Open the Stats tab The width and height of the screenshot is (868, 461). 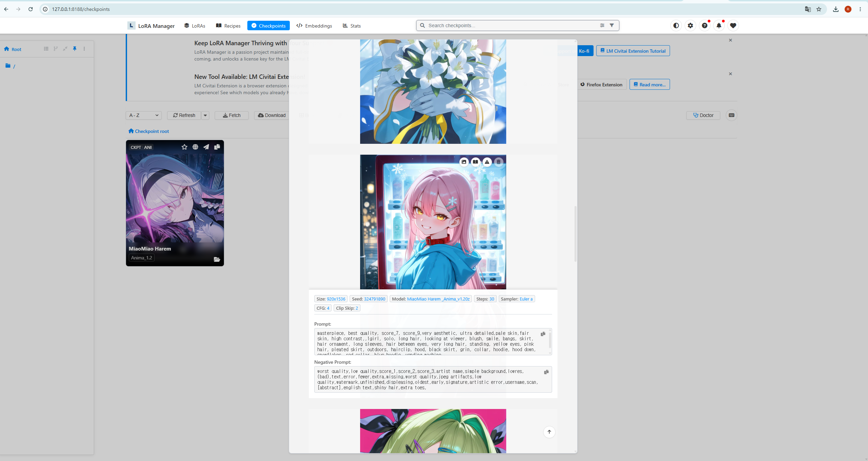coord(352,26)
